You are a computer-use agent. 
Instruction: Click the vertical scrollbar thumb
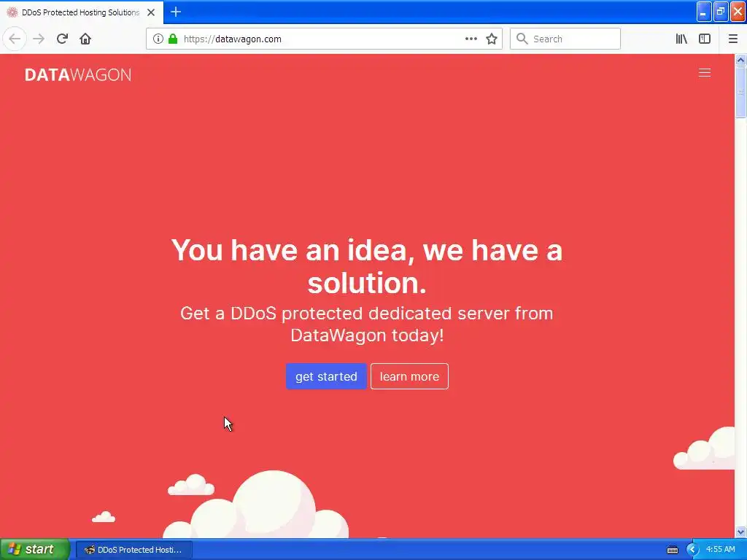740,92
